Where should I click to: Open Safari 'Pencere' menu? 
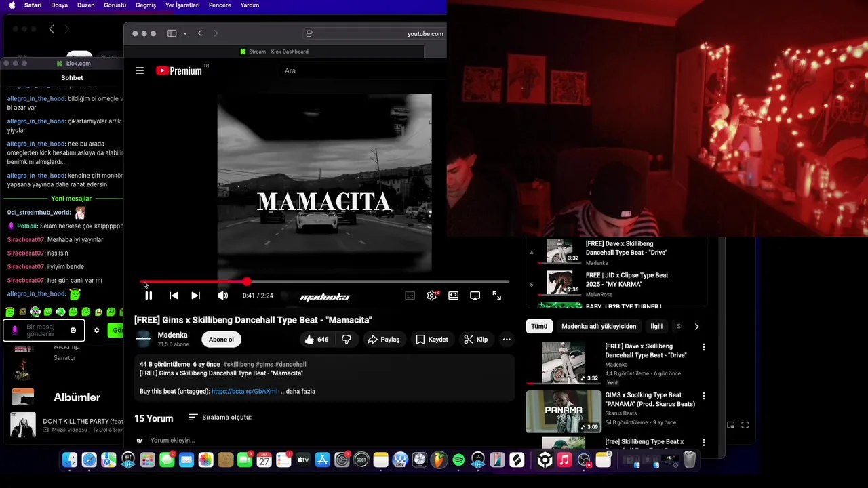[220, 5]
